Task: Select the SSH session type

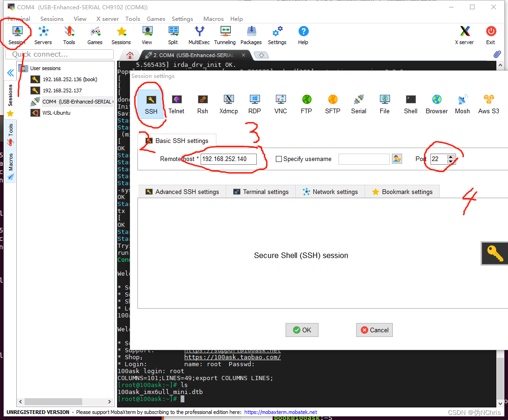Action: [151, 104]
